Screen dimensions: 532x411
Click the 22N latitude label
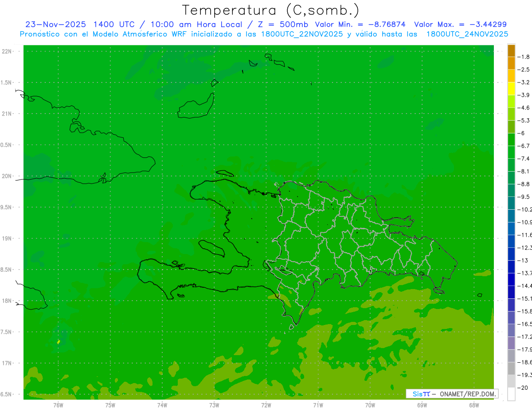tap(8, 51)
